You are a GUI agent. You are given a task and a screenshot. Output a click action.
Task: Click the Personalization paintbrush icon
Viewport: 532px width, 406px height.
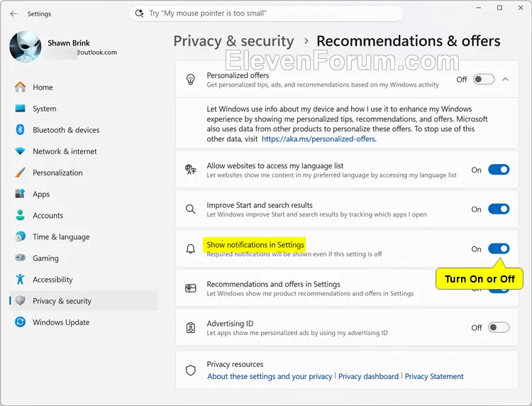21,172
